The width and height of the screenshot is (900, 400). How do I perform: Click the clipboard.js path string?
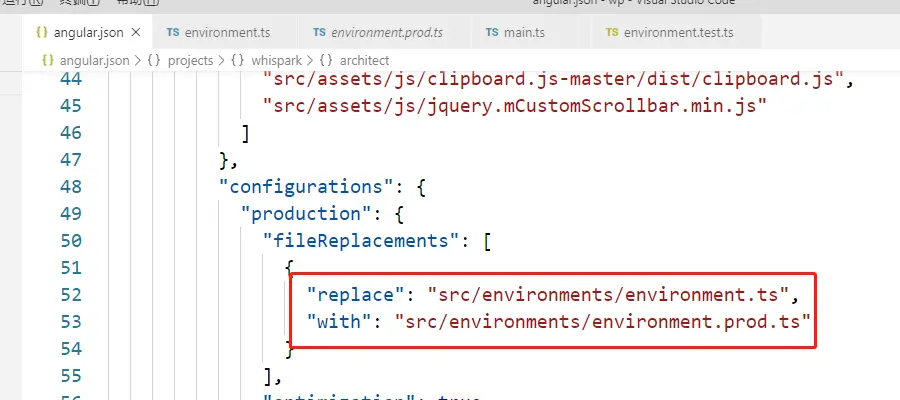point(553,79)
